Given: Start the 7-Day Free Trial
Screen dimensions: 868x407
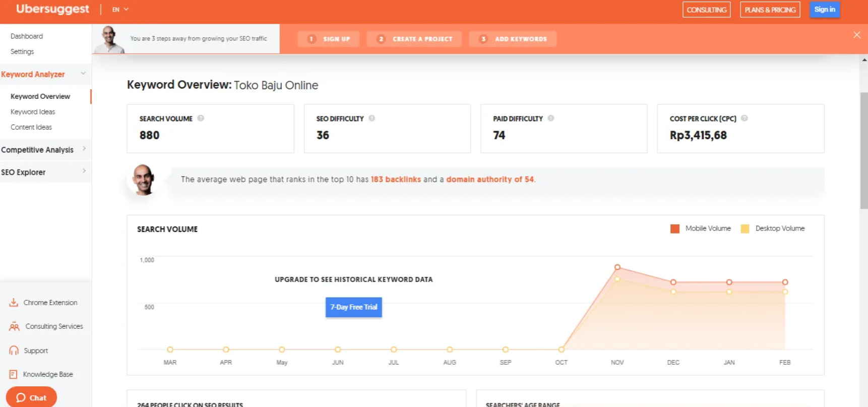Looking at the screenshot, I should (x=354, y=307).
